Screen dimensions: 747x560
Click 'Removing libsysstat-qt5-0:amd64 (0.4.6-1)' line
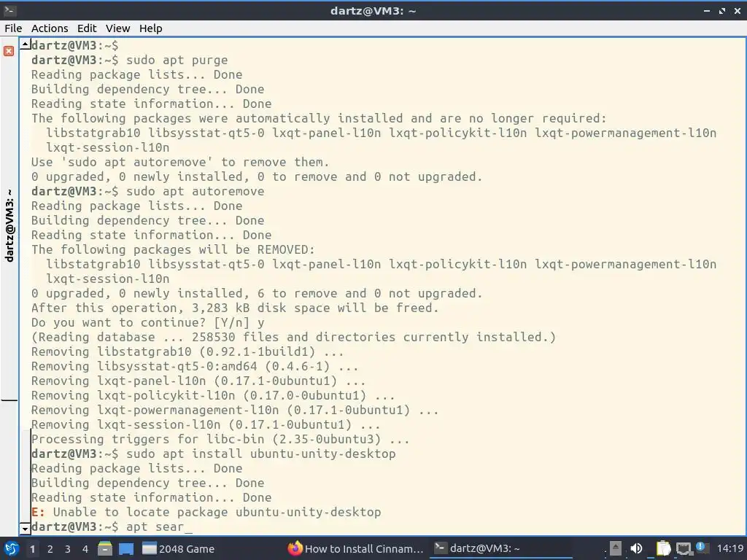195,366
